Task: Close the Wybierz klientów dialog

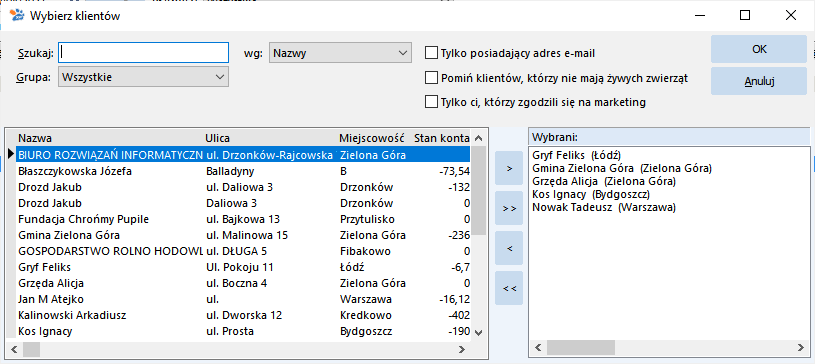Action: (x=791, y=15)
